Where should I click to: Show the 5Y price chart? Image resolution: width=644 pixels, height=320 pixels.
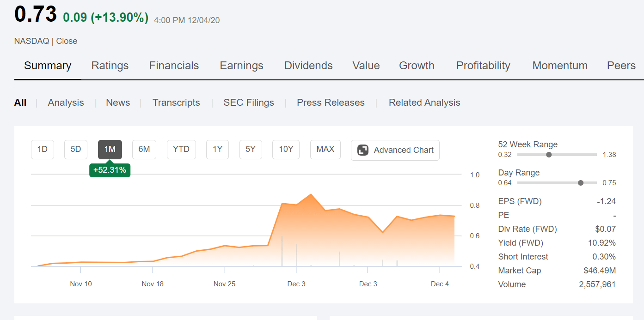click(251, 150)
